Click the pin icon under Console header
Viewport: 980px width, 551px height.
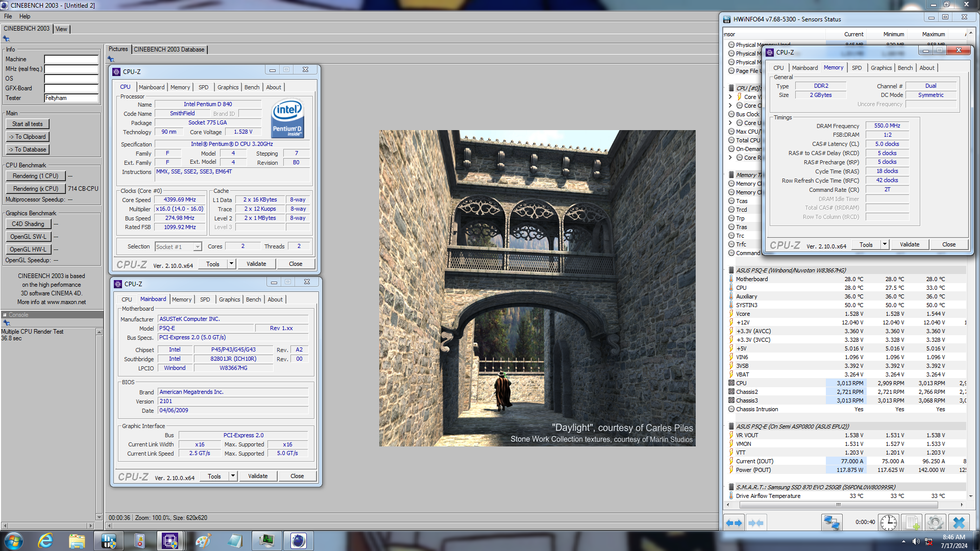7,323
